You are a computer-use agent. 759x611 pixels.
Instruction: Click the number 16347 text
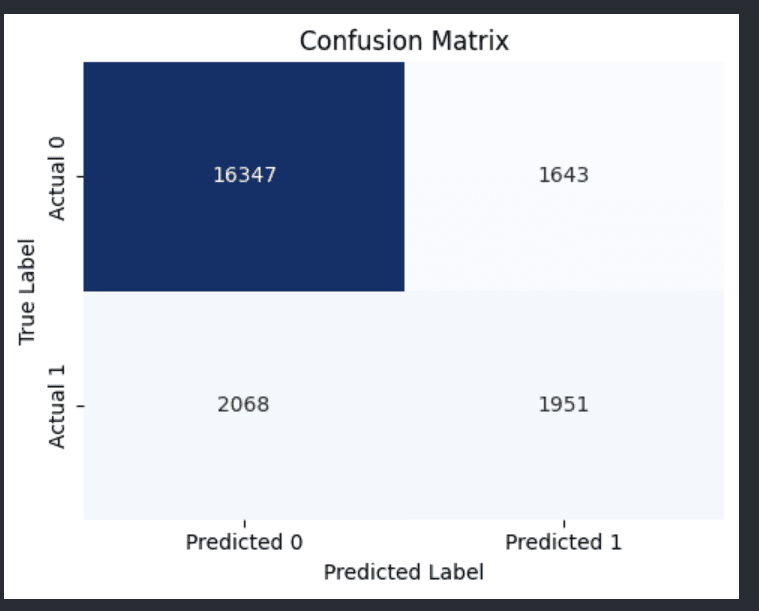point(244,175)
